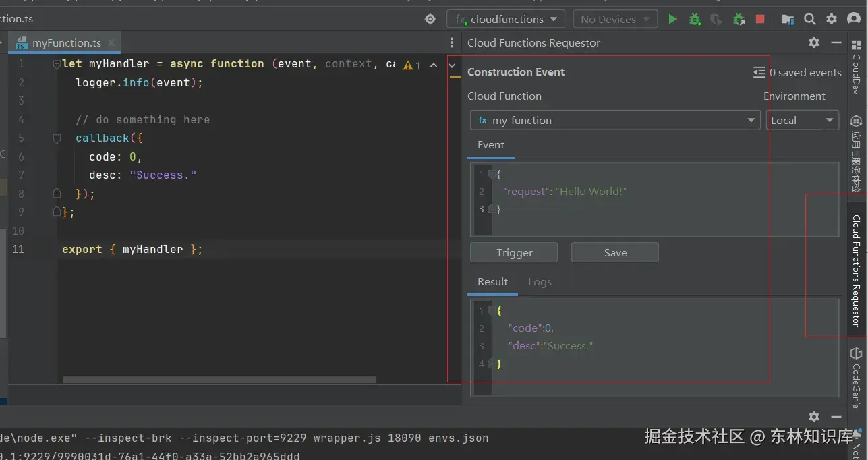Select the myFunction.ts editor tab
The image size is (868, 460).
click(65, 42)
